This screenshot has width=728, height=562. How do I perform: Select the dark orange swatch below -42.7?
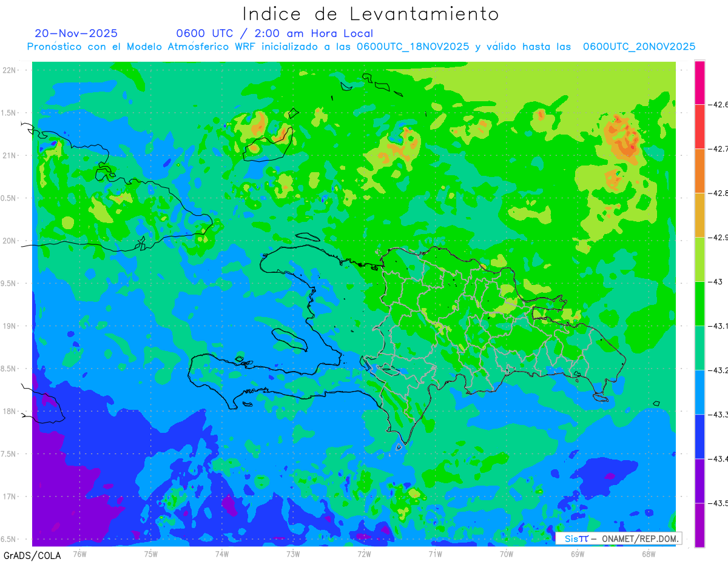click(x=699, y=171)
